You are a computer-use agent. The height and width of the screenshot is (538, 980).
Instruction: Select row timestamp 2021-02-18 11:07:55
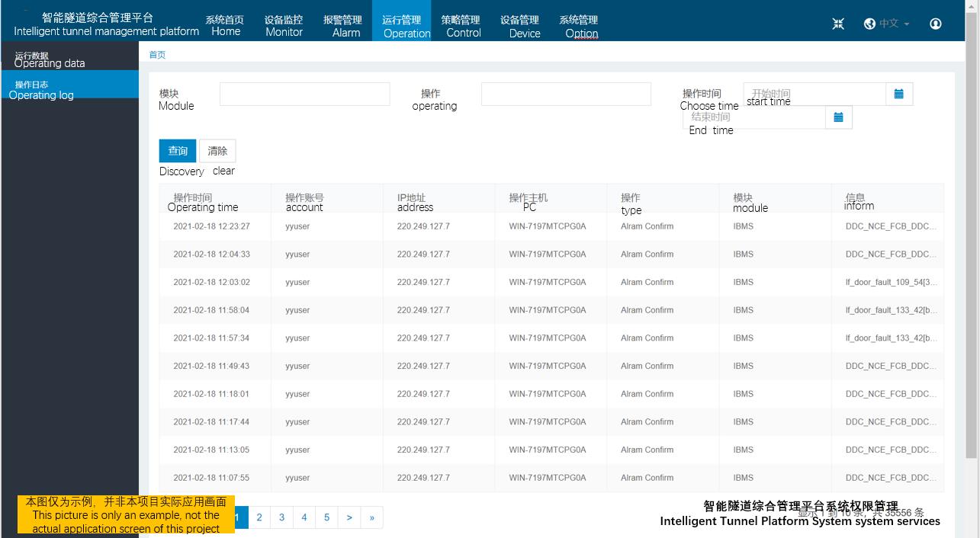(211, 478)
